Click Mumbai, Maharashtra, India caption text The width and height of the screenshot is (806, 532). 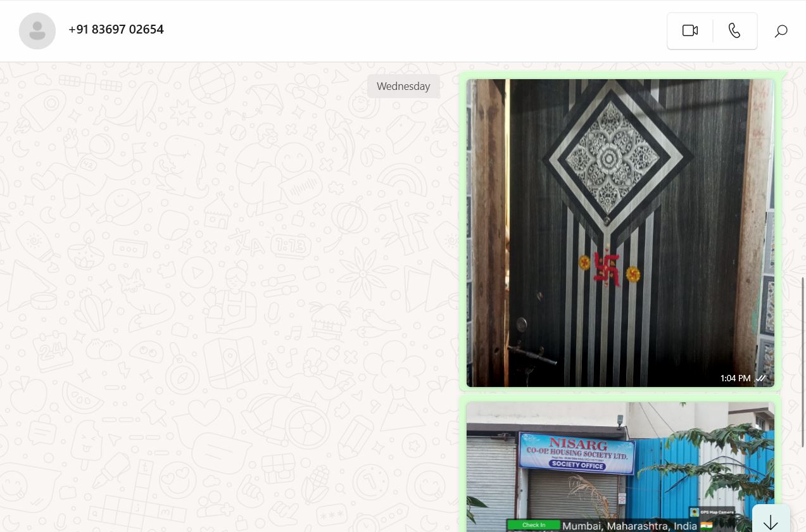(x=629, y=526)
